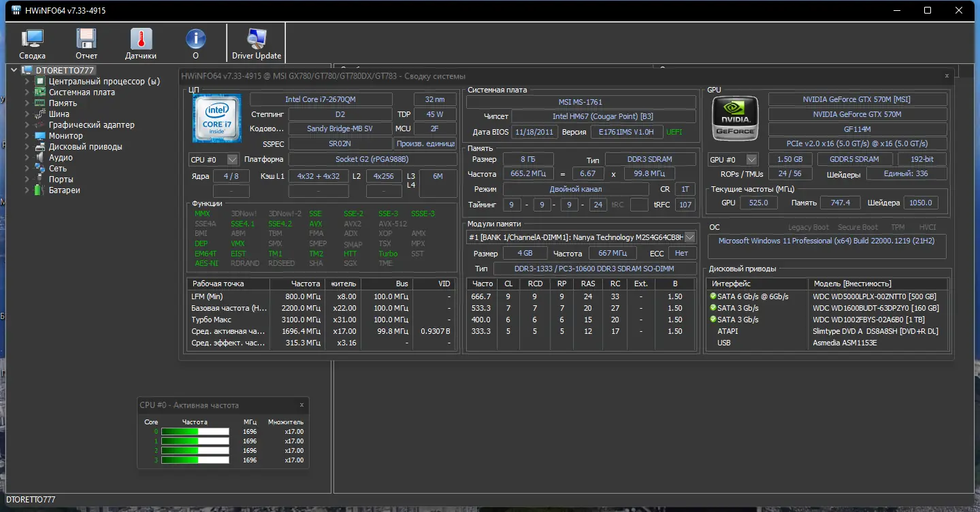Click the LFM (Min) row label

pos(207,296)
